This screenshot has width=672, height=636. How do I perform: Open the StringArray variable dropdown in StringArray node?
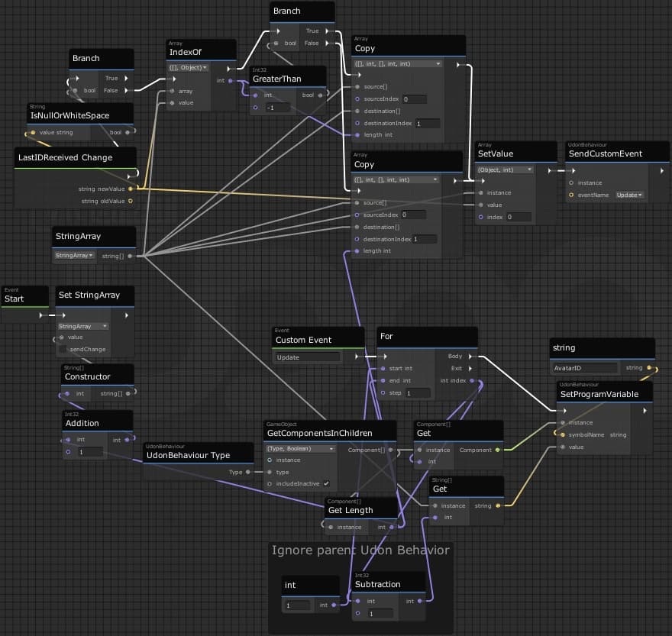click(x=74, y=255)
